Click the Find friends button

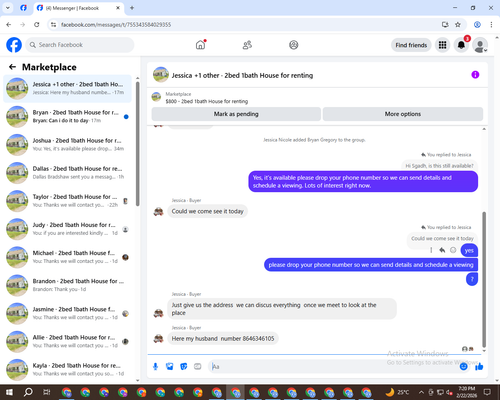(411, 45)
